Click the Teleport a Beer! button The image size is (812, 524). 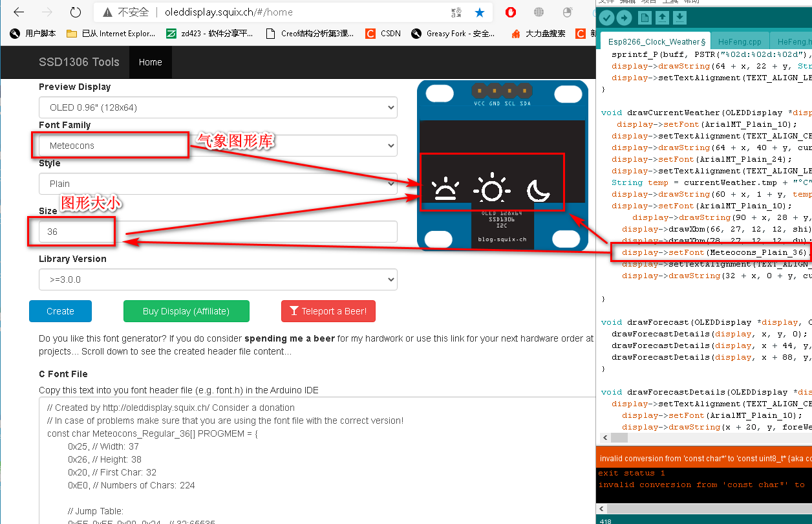(x=328, y=311)
